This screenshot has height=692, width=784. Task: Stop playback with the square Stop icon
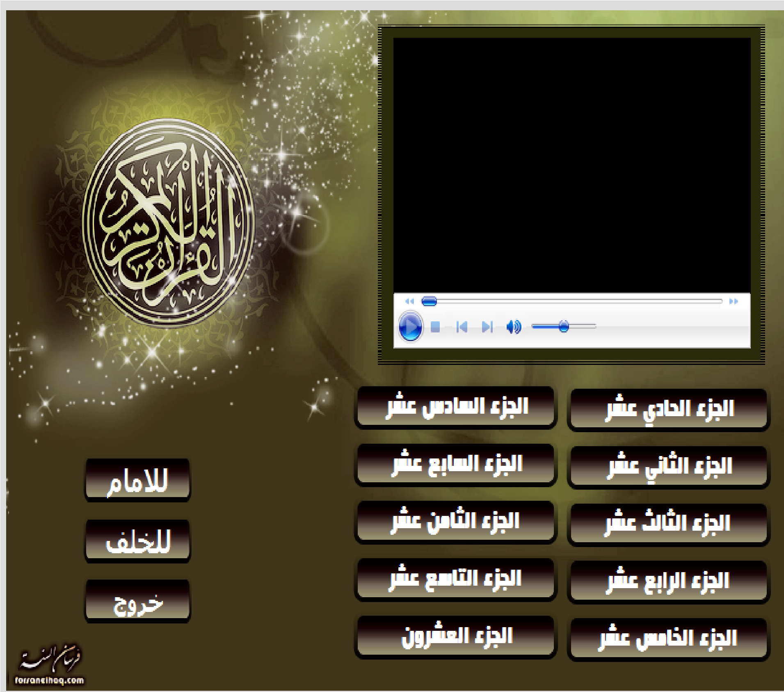[x=435, y=327]
